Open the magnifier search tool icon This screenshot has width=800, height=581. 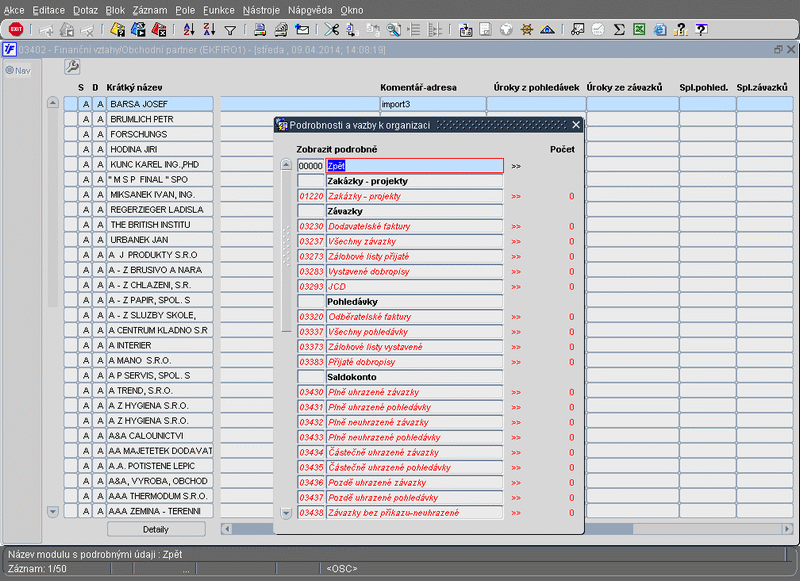point(393,30)
